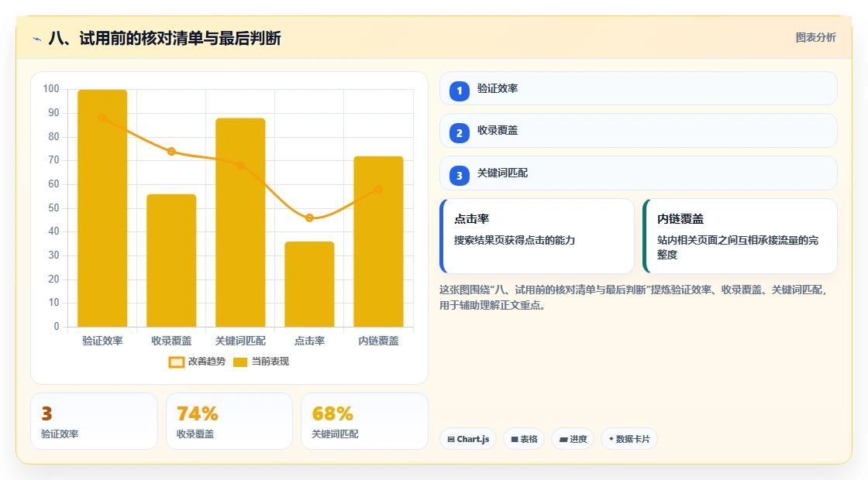Select the 表格 tag
Viewport: 868px width, 480px height.
pos(524,439)
